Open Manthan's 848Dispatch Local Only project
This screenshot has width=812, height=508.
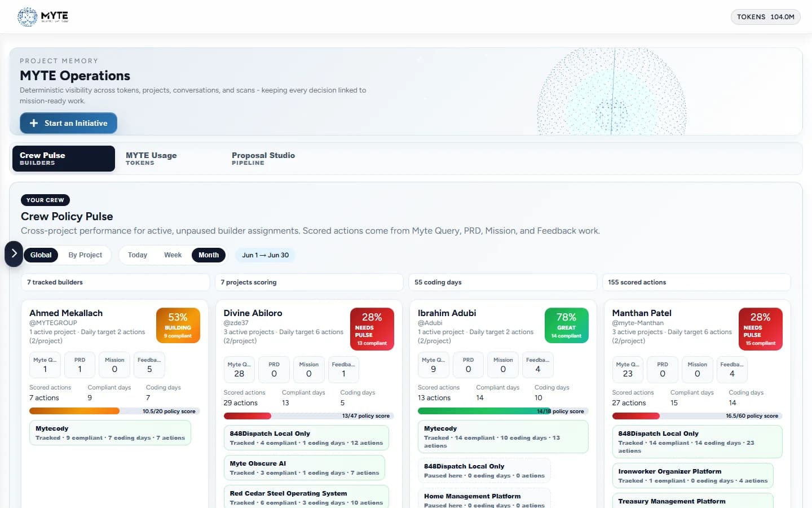point(697,442)
